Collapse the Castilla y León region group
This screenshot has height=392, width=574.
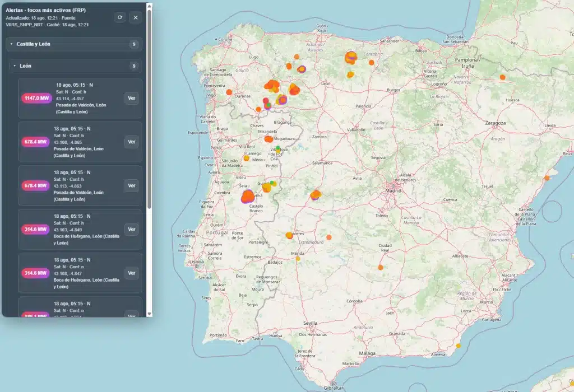pos(12,44)
